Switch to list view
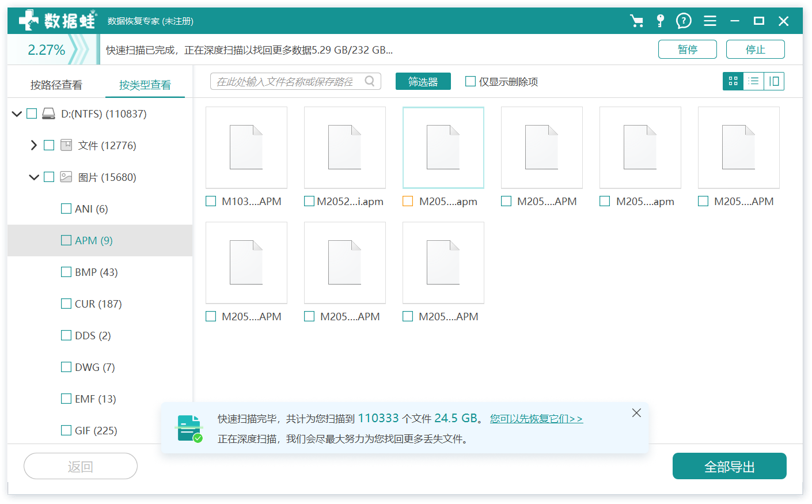812x504 pixels. click(753, 81)
